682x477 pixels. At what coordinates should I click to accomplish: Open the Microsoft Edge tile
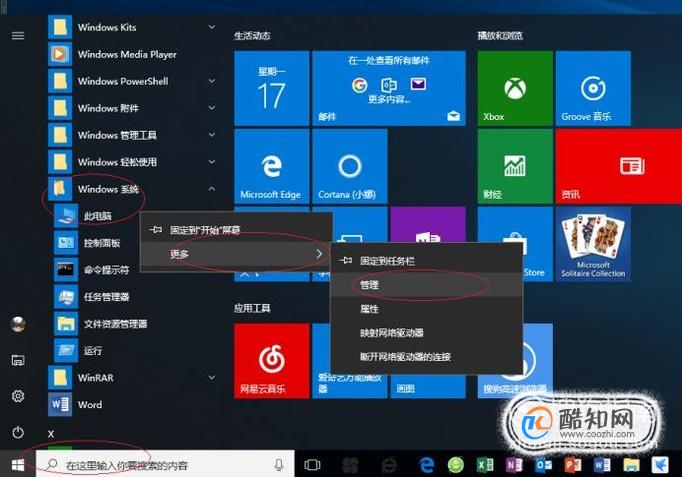(x=272, y=166)
